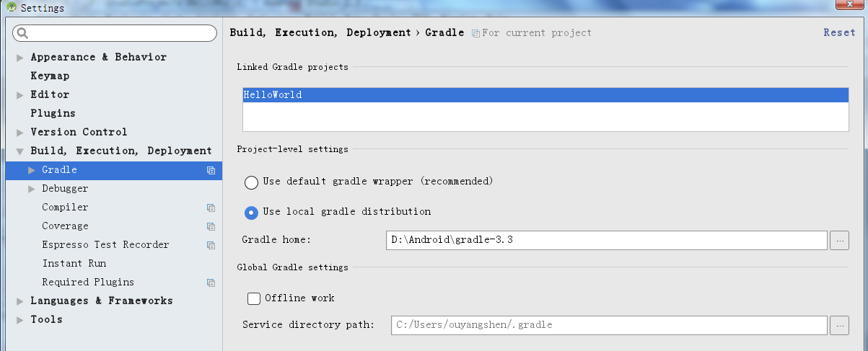Viewport: 868px width, 351px height.
Task: Browse for service directory path '...' button
Action: [x=839, y=326]
